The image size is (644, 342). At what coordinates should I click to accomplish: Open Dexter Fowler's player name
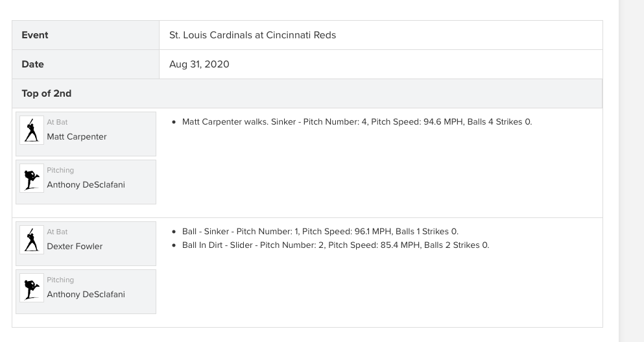pyautogui.click(x=75, y=247)
